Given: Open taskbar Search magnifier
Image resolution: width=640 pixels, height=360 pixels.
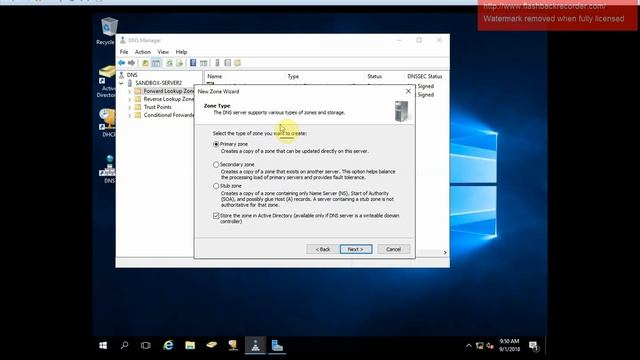Looking at the screenshot, I should 124,346.
